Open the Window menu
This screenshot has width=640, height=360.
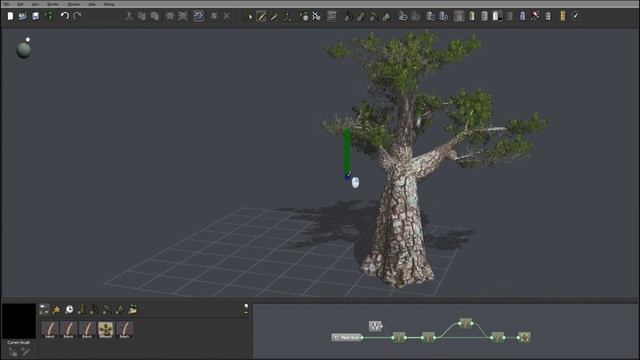(74, 4)
